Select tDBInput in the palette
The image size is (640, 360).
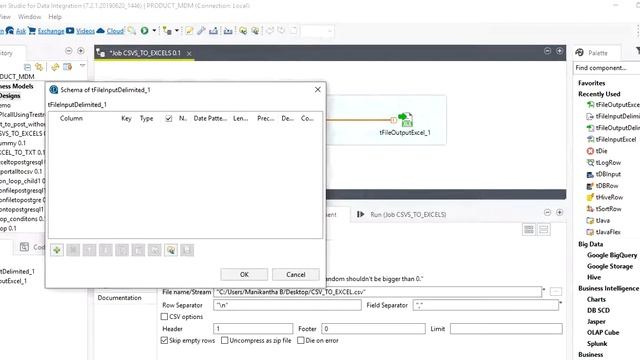pyautogui.click(x=608, y=174)
